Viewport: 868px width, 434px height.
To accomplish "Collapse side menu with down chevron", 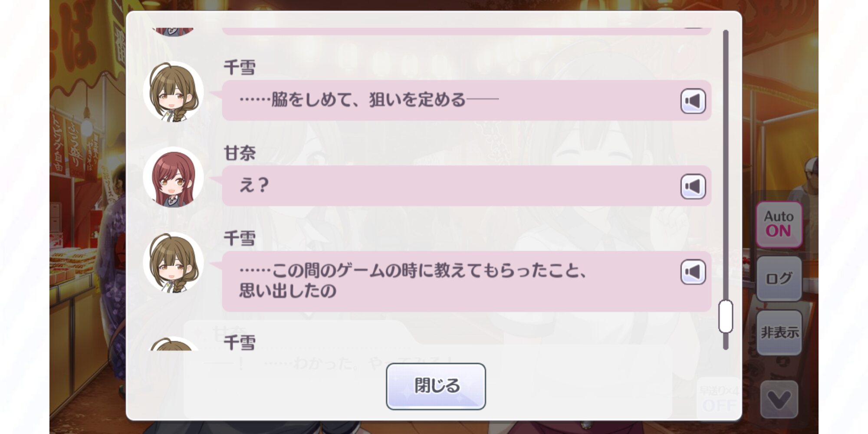I will [779, 400].
